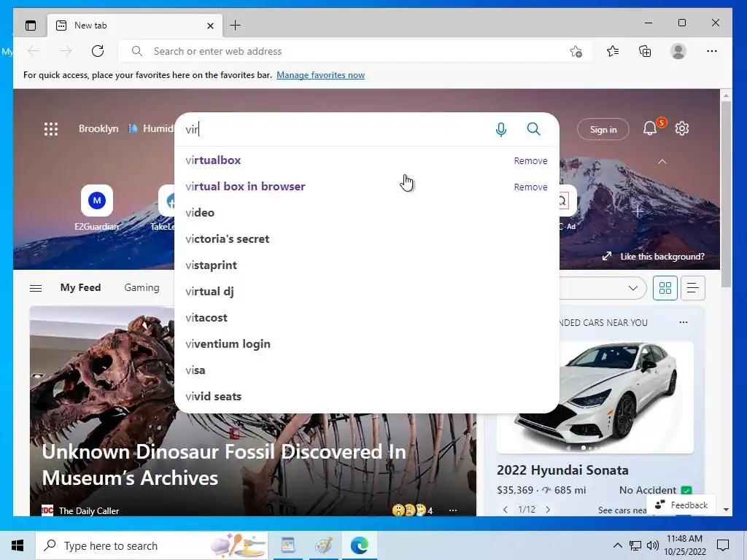Open Settings and more ellipsis menu
This screenshot has width=747, height=560.
point(712,51)
